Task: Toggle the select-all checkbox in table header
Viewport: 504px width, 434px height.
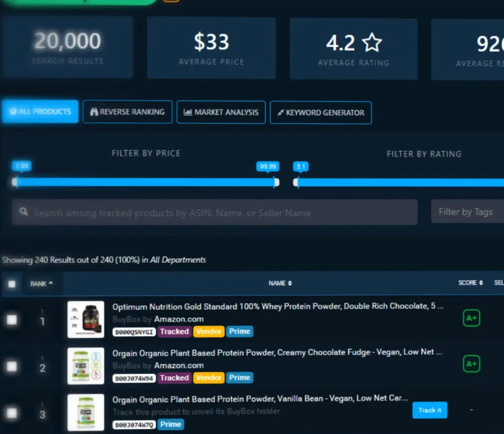Action: click(x=12, y=284)
